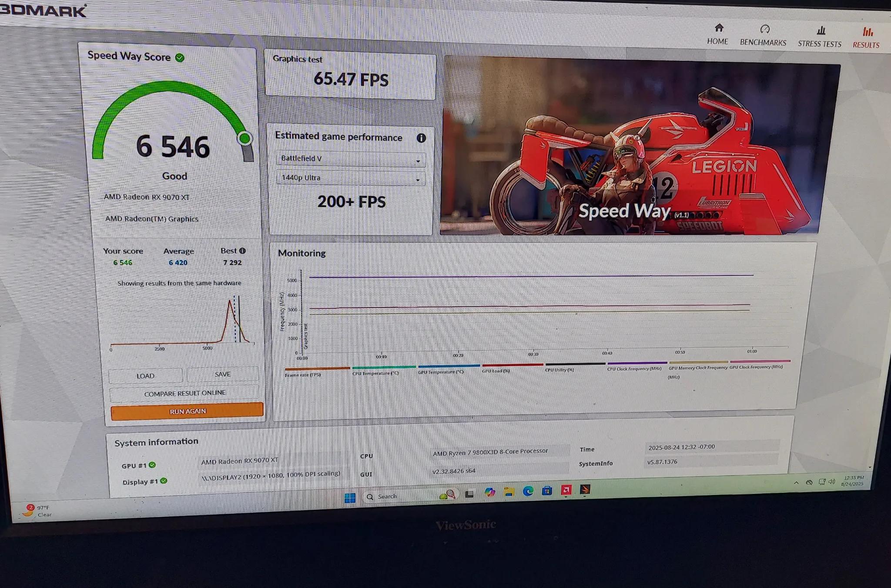
Task: Toggle GPU Memory Clock Frequency legend line
Action: coord(698,369)
